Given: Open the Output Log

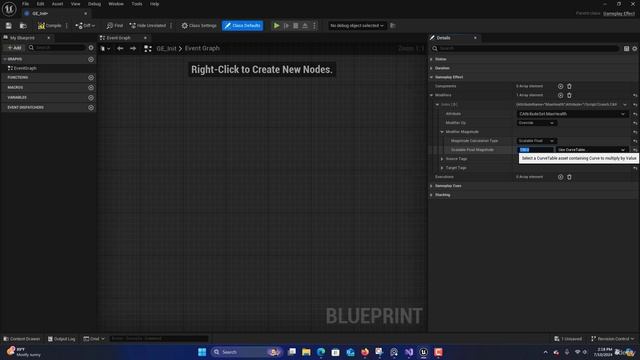Looking at the screenshot, I should pyautogui.click(x=62, y=339).
